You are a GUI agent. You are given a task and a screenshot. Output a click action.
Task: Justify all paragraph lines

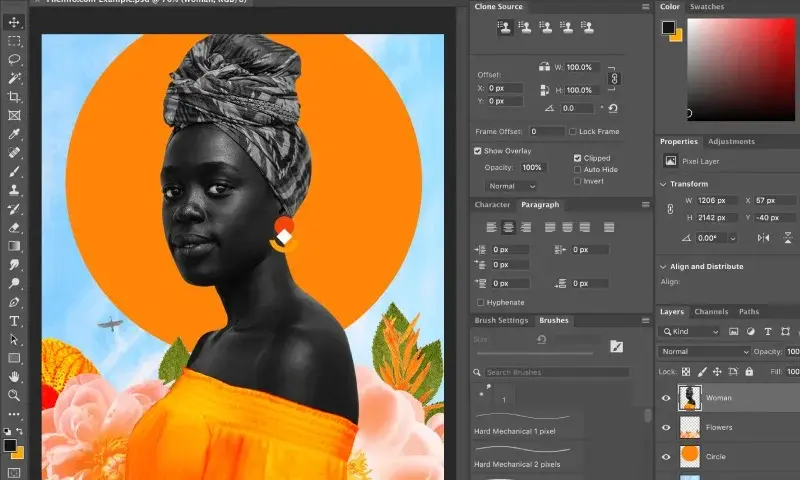tap(609, 228)
